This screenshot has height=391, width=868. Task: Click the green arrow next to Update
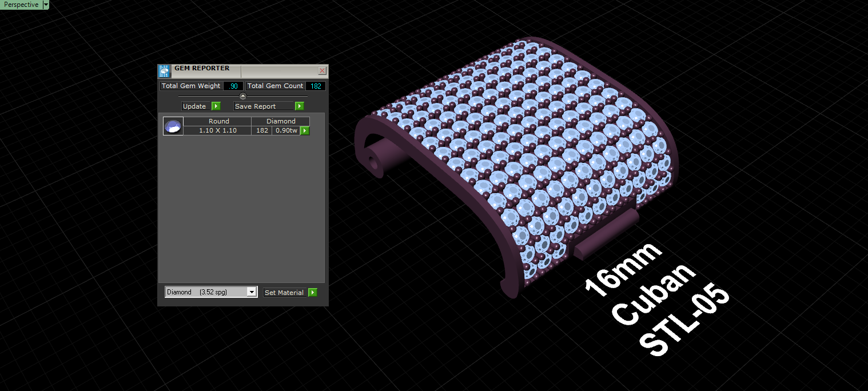click(216, 106)
